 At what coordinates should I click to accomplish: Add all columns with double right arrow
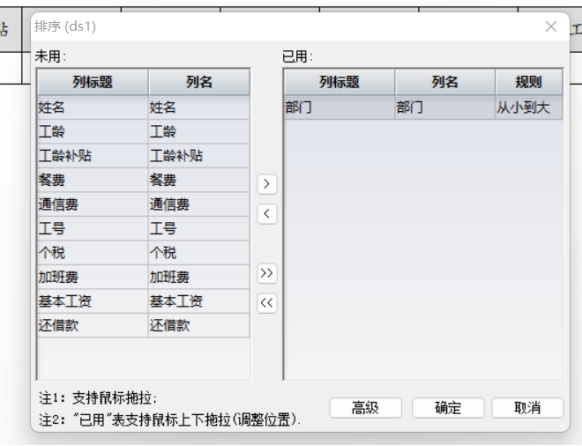(267, 273)
